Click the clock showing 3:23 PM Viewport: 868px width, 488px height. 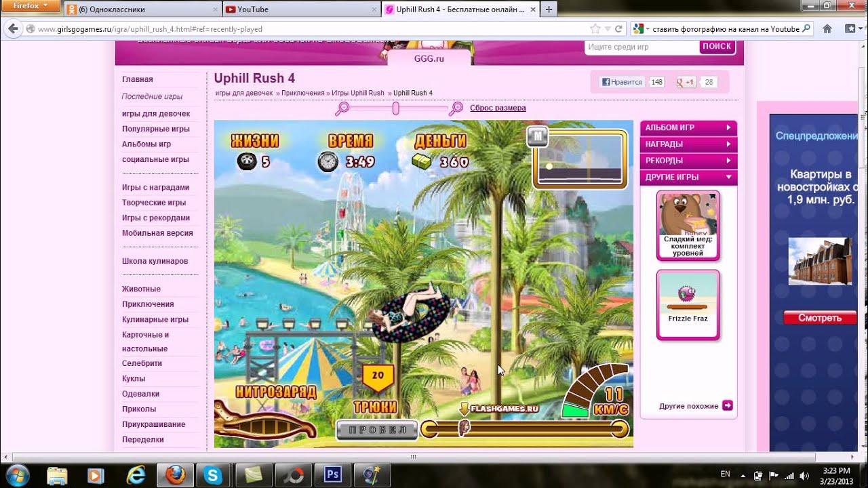click(835, 475)
